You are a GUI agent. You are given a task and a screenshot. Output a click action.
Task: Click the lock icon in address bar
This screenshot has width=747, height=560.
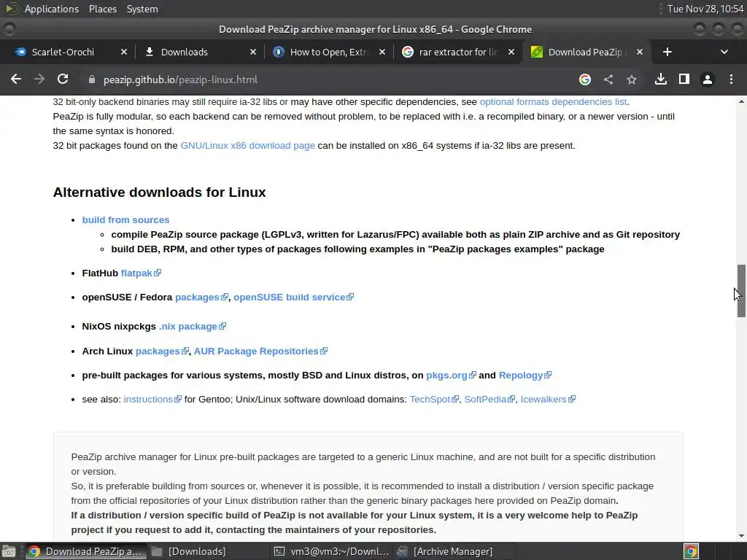tap(91, 79)
